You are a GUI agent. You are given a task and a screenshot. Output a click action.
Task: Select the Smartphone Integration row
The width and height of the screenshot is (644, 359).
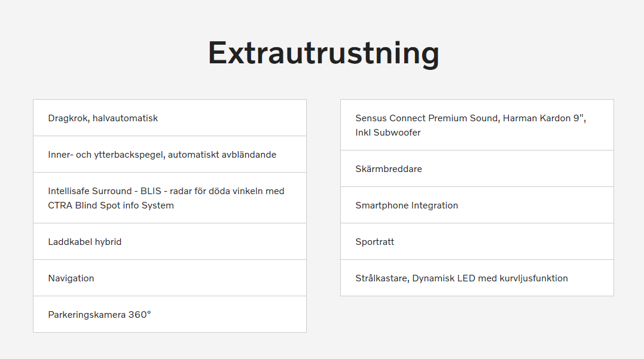coord(477,205)
